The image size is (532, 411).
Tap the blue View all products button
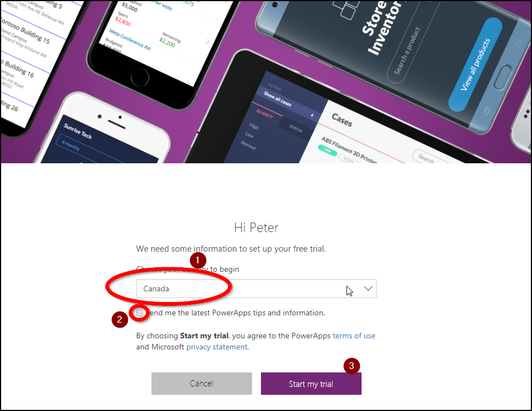click(476, 64)
